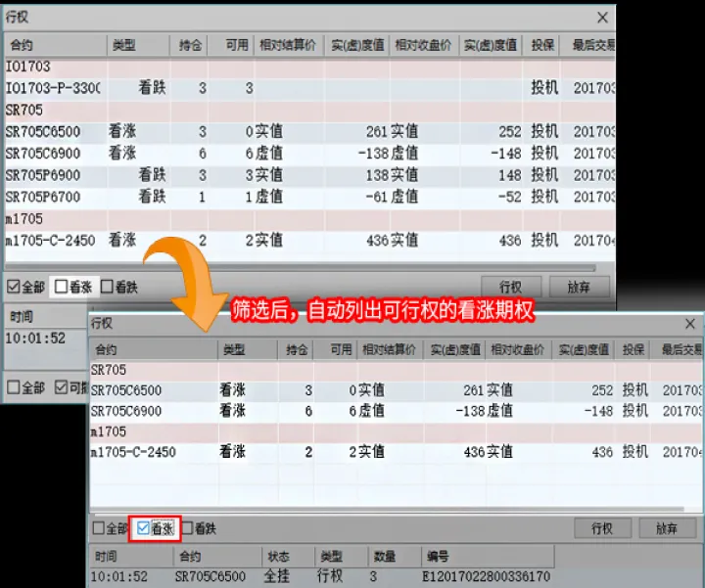Sort by 类型 column in the back window
The width and height of the screenshot is (705, 588).
tap(138, 45)
